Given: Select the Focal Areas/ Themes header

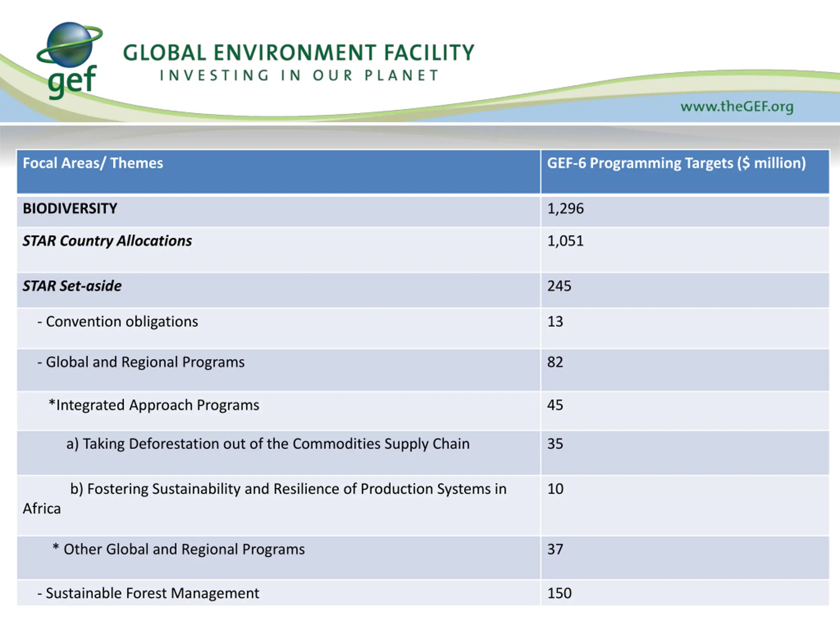Looking at the screenshot, I should pos(93,163).
